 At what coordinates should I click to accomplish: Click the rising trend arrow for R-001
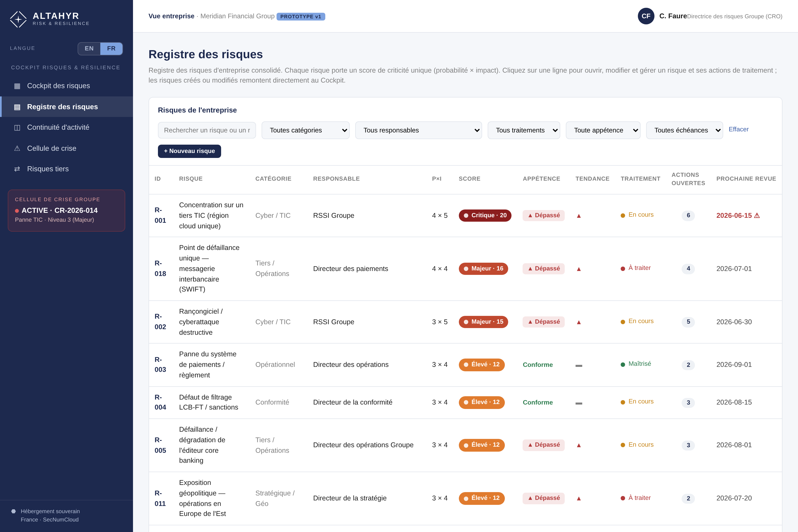[579, 216]
